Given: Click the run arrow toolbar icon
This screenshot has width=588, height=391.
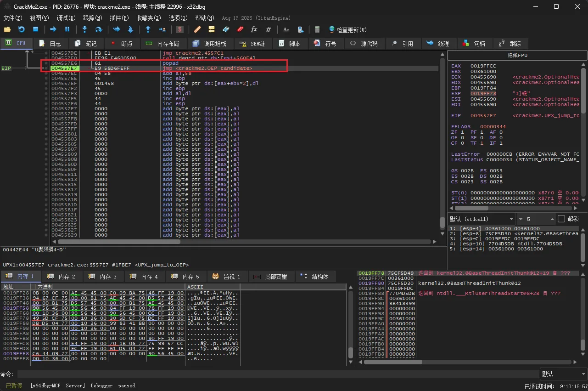Looking at the screenshot, I should click(53, 29).
